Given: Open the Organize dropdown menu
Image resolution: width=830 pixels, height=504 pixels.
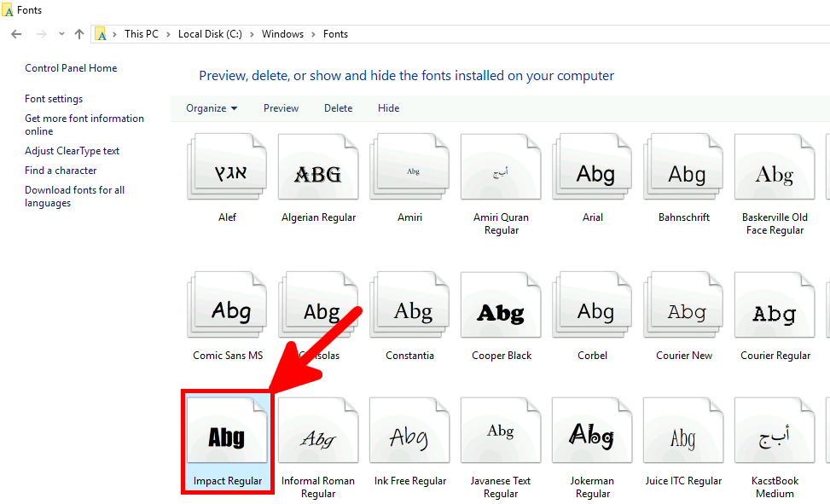Looking at the screenshot, I should (210, 108).
